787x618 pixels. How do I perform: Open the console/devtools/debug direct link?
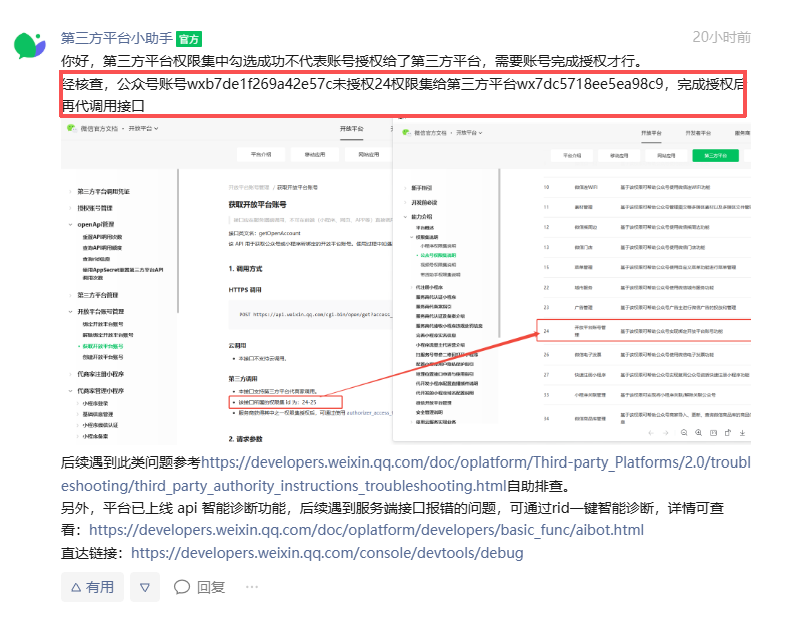(327, 553)
